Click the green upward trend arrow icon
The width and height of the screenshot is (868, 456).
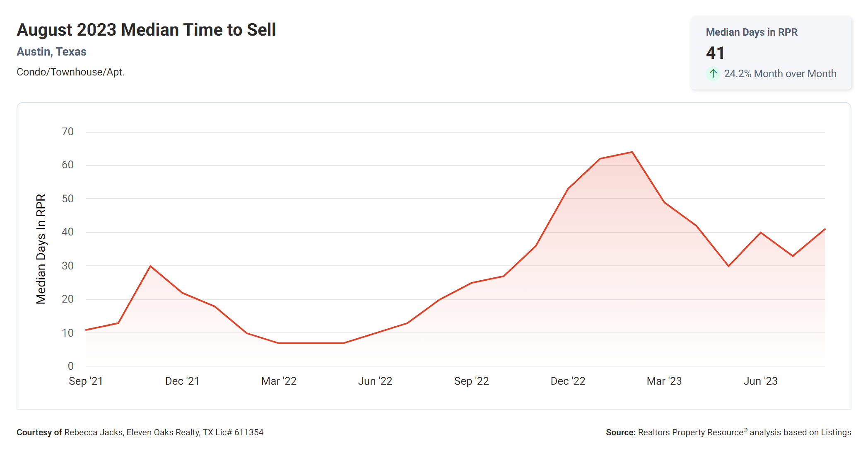pyautogui.click(x=713, y=73)
